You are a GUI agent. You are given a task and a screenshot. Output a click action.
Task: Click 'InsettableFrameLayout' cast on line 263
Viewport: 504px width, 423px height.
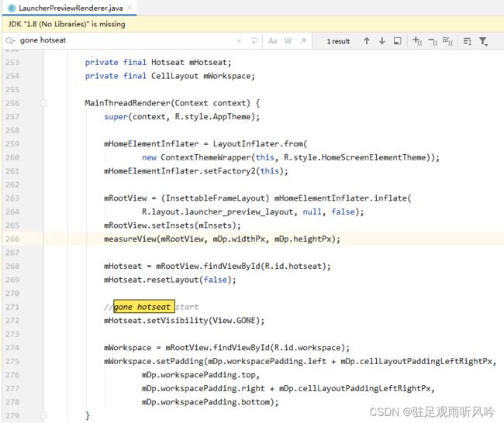pos(215,198)
